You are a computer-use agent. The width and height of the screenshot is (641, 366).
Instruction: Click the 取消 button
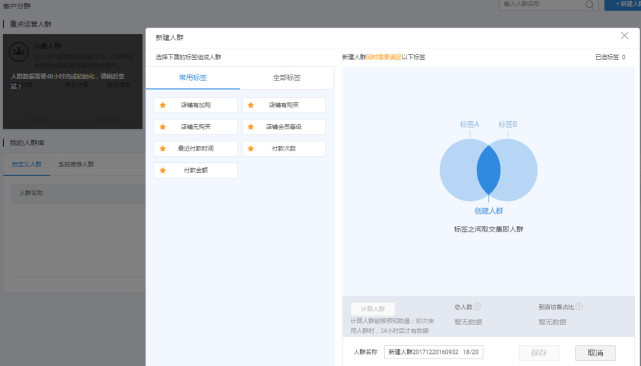(595, 353)
